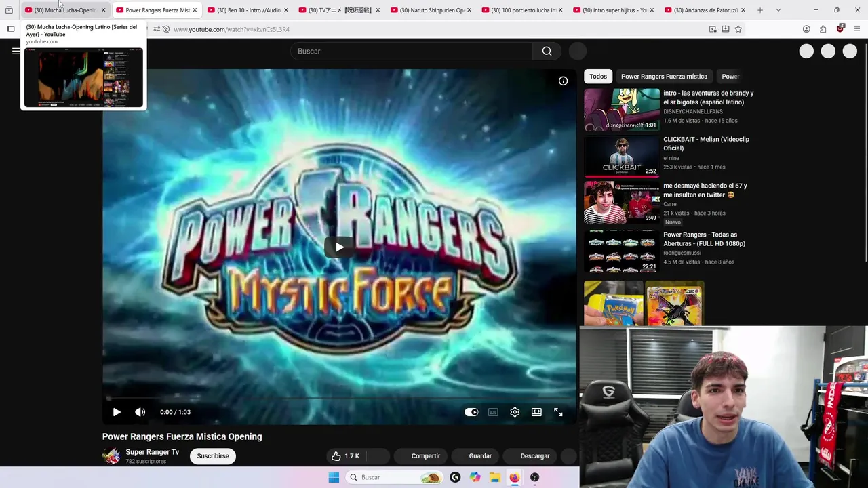Open the info card icon on the video
The image size is (868, 488).
coord(563,81)
